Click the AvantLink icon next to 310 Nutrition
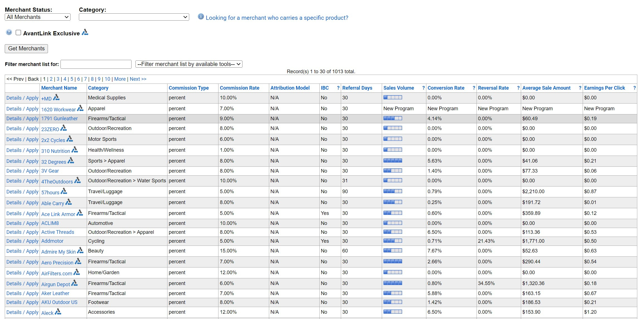Viewport: 644px width, 319px height. point(75,149)
